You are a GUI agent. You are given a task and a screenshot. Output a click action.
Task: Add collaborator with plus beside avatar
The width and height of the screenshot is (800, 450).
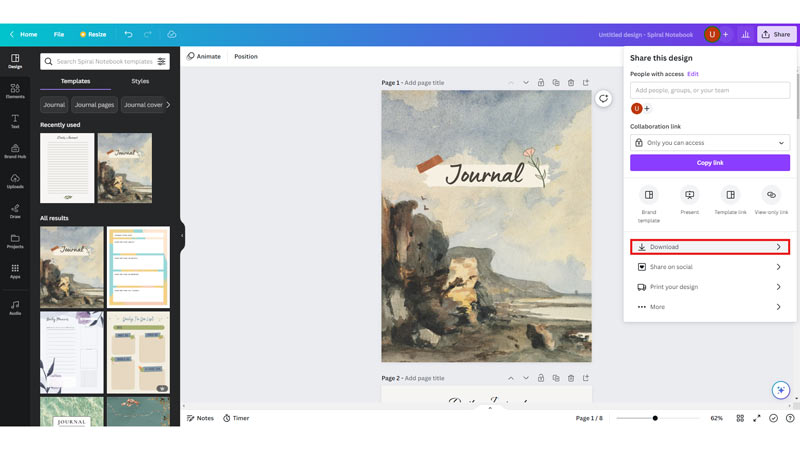click(x=647, y=108)
